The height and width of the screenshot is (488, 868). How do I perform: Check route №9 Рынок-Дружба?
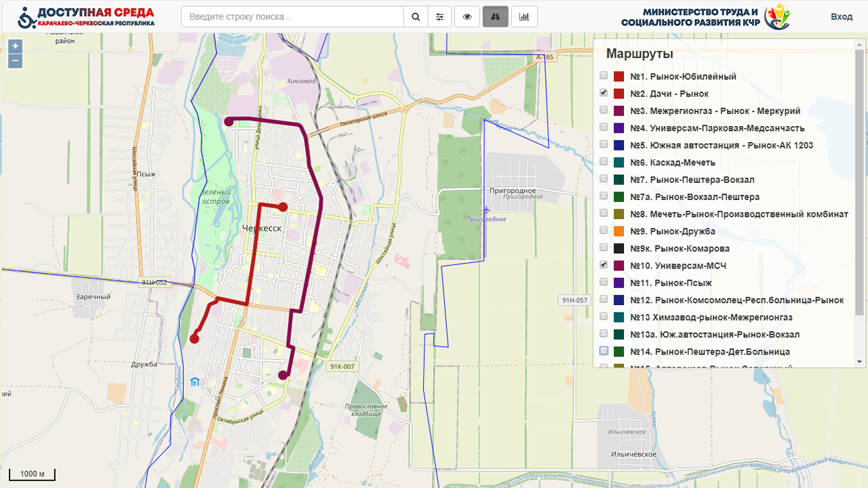604,230
